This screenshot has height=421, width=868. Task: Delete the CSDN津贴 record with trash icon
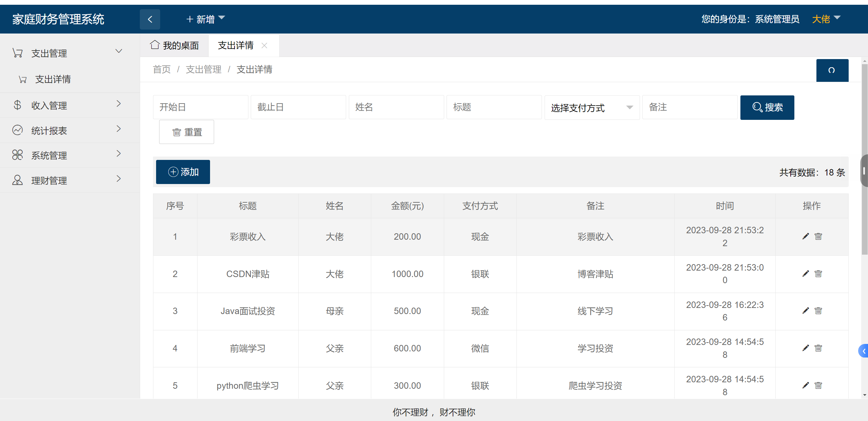818,274
